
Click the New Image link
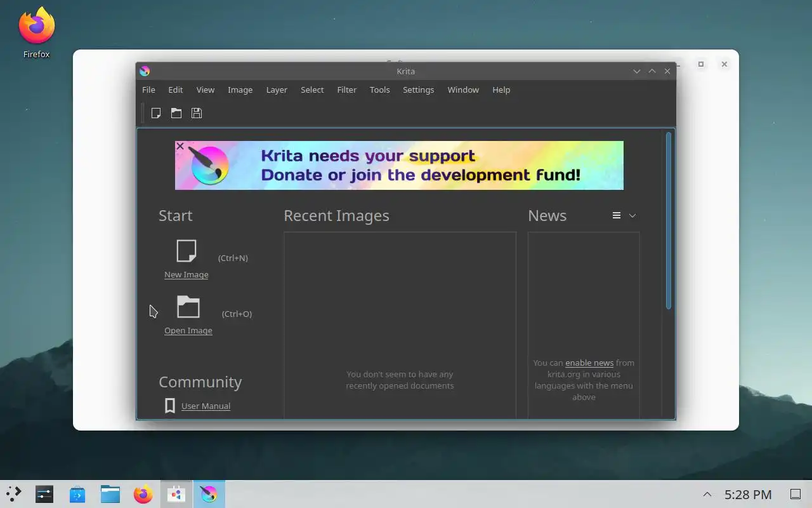pyautogui.click(x=187, y=275)
